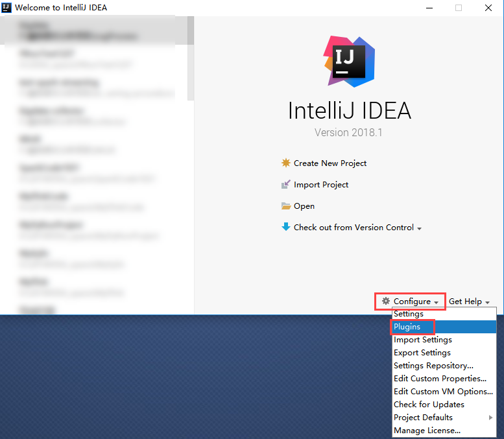Click the Import Project arrow icon
The height and width of the screenshot is (439, 504).
coord(286,184)
